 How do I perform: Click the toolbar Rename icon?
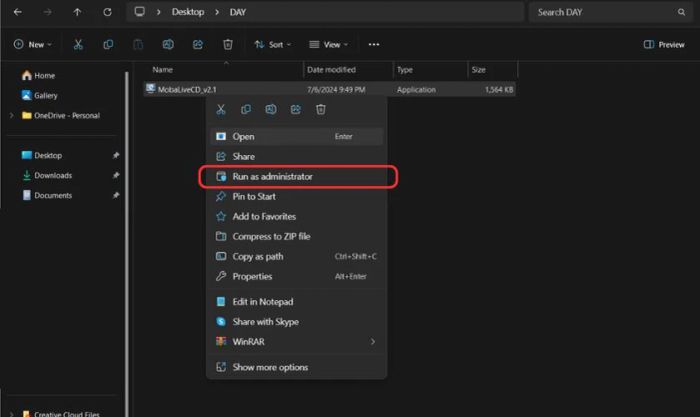(x=168, y=44)
